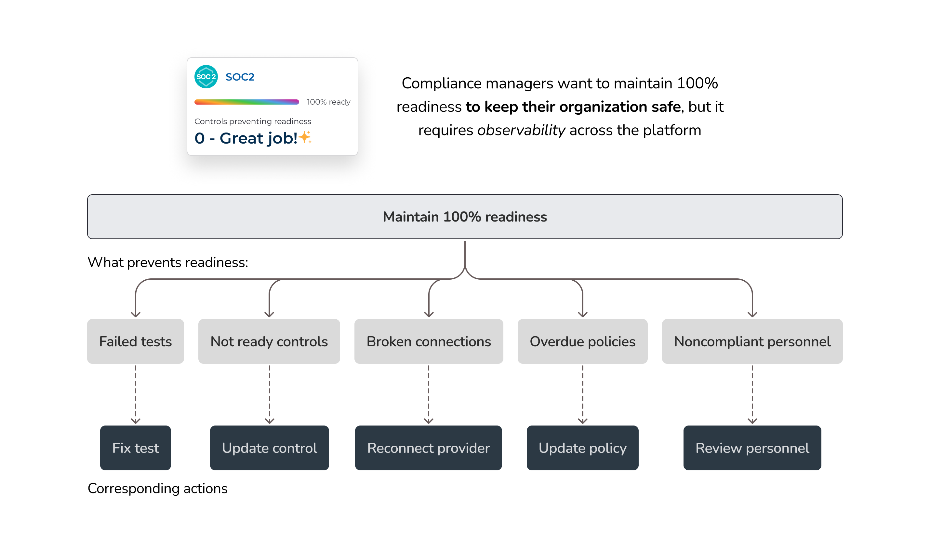Click the "What prevents readiness:" heading
Image resolution: width=930 pixels, height=560 pixels.
tap(168, 262)
